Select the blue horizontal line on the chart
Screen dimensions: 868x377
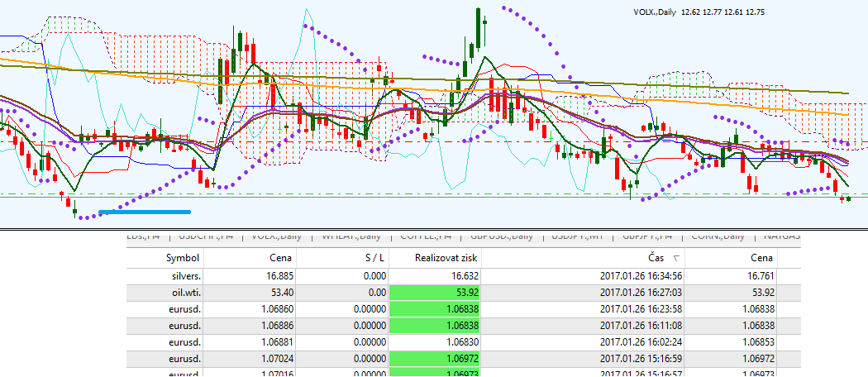(145, 212)
